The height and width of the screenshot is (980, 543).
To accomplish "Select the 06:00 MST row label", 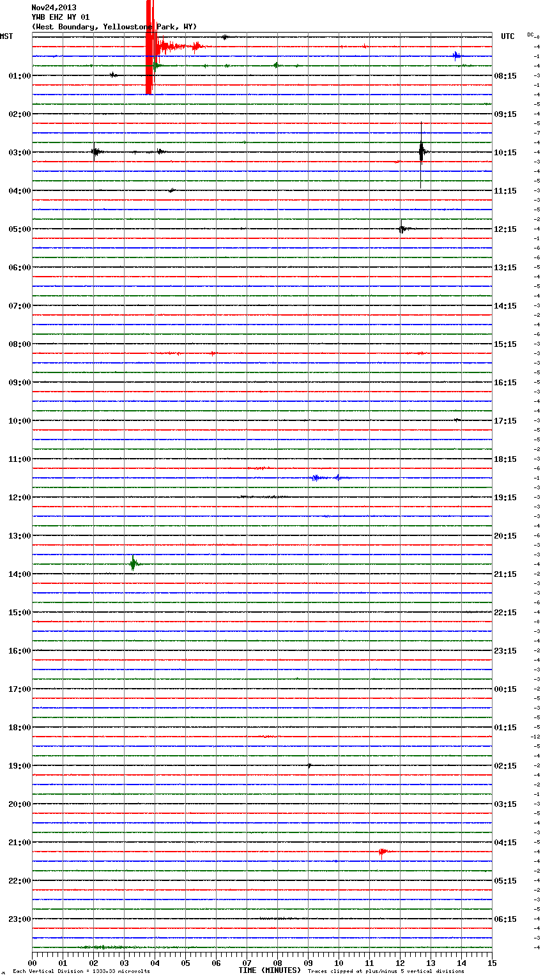I will coord(20,267).
